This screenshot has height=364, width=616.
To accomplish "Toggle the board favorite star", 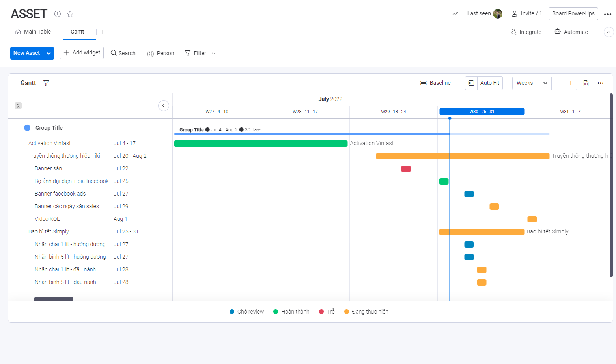I will pos(70,14).
